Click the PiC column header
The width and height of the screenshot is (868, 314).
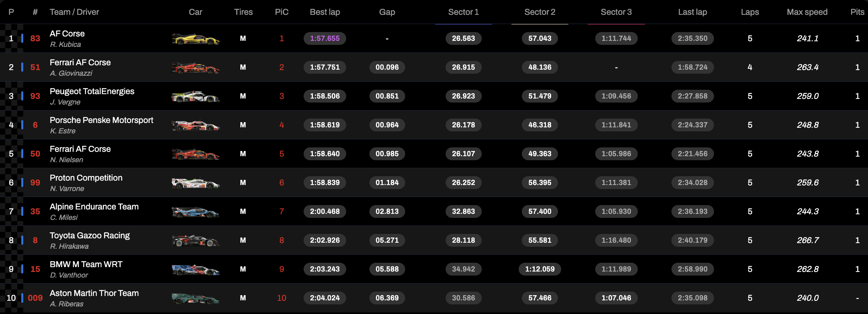click(x=282, y=12)
